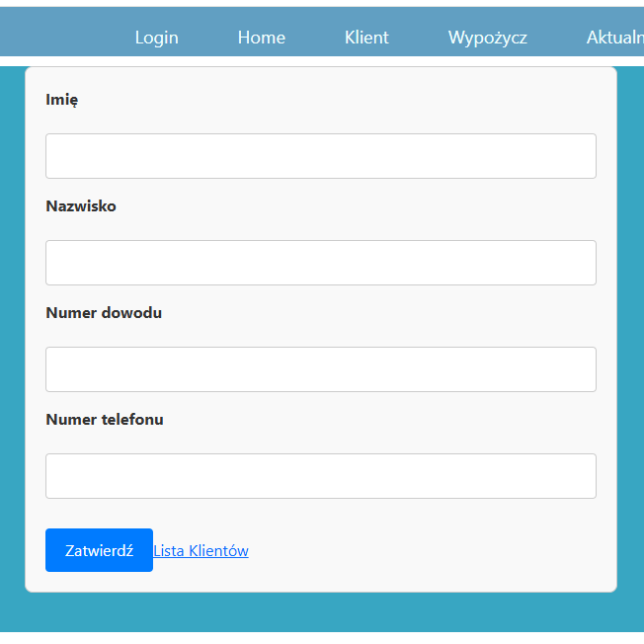Screen dimensions: 644x644
Task: Click the white strip beneath the blue background
Action: (320, 638)
